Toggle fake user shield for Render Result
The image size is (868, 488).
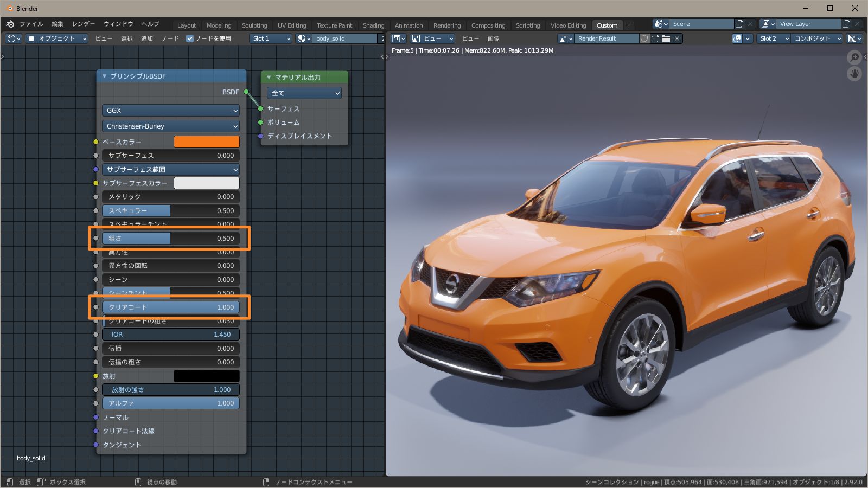[x=644, y=38]
